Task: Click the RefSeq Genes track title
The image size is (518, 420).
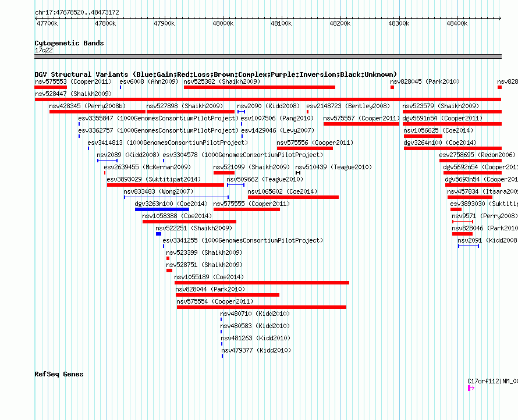Action: click(x=59, y=374)
